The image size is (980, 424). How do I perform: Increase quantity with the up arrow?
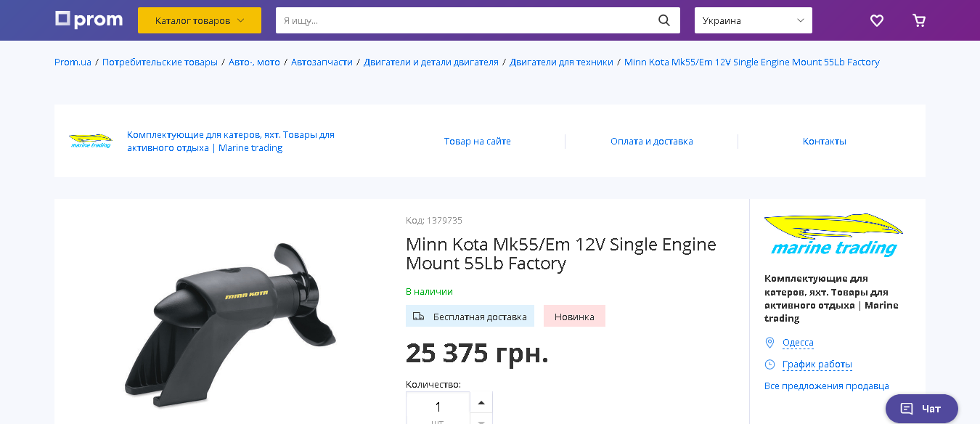click(481, 402)
